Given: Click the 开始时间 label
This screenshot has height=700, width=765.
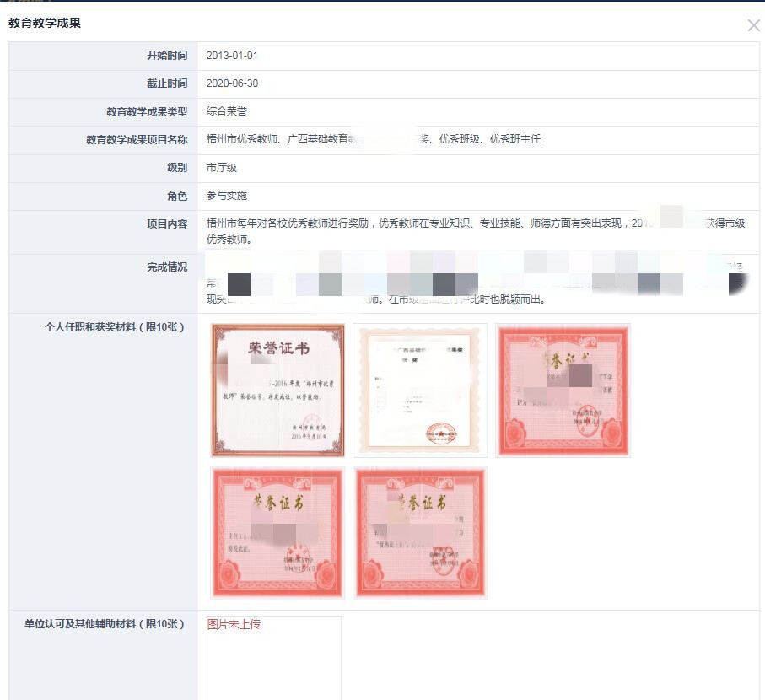Looking at the screenshot, I should pos(167,56).
